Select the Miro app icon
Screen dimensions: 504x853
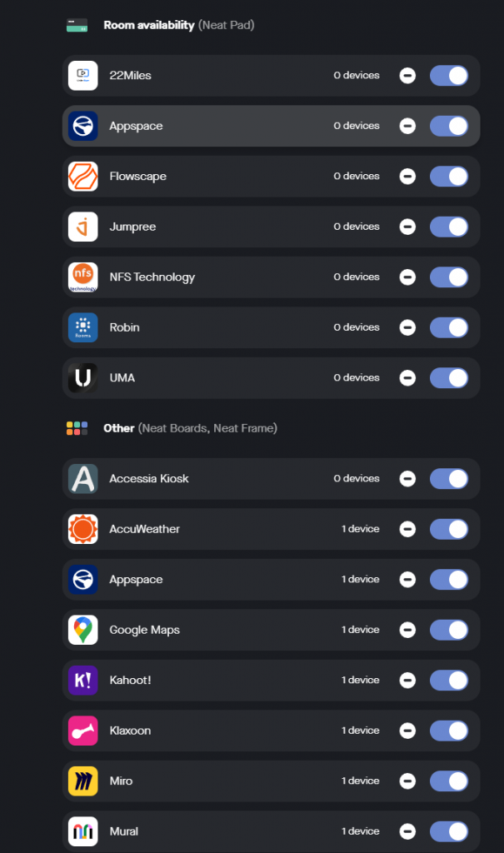click(82, 781)
